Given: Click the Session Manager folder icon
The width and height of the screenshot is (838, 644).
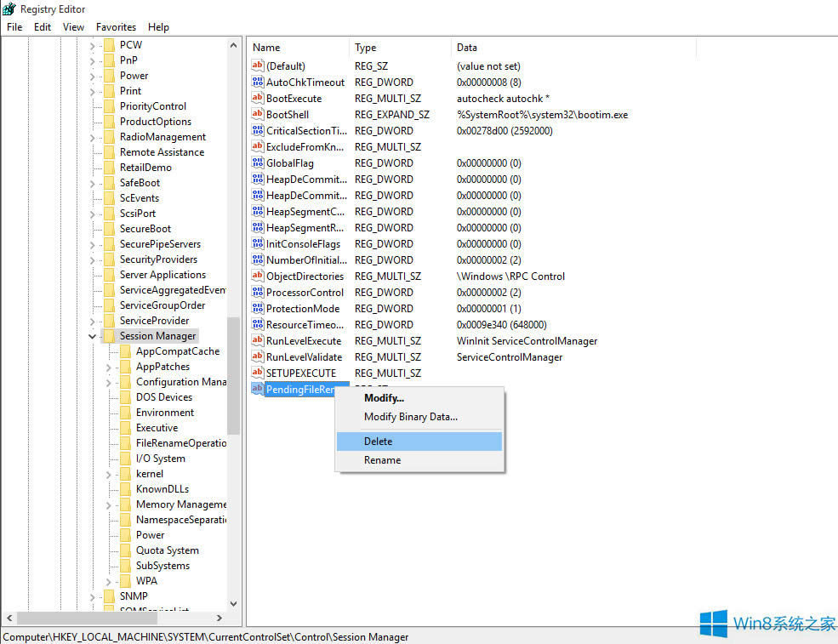Looking at the screenshot, I should [111, 335].
